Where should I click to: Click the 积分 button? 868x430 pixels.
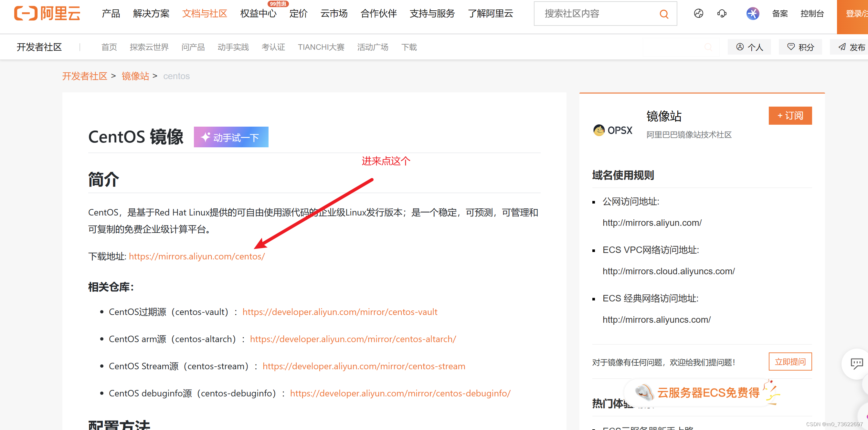tap(800, 47)
